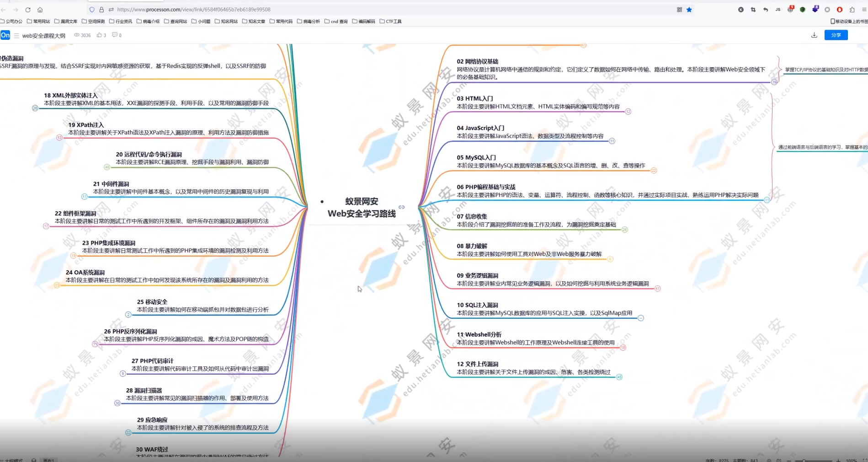The image size is (868, 462).
Task: Open the 移动设备上的书签 mobile bookmarks
Action: pos(849,21)
